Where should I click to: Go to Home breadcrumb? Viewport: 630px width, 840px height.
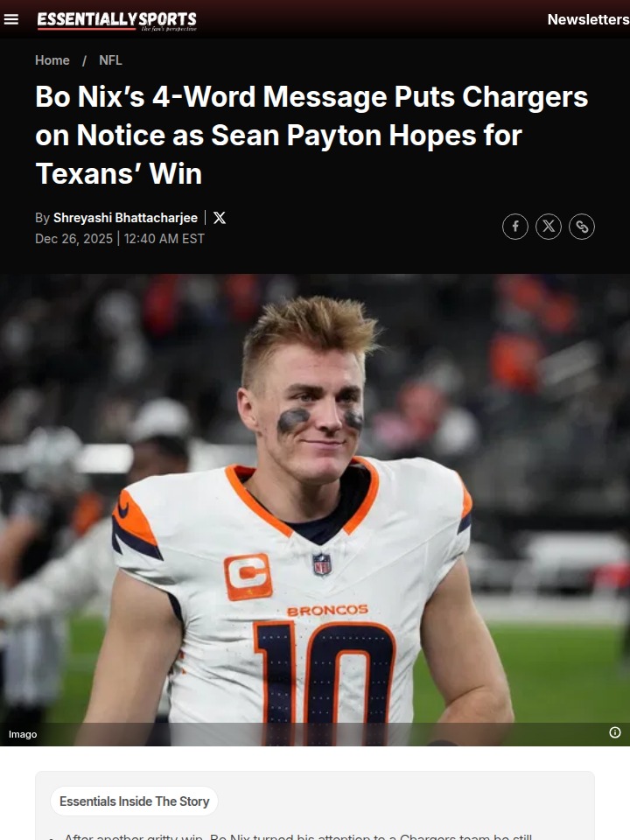pos(52,60)
